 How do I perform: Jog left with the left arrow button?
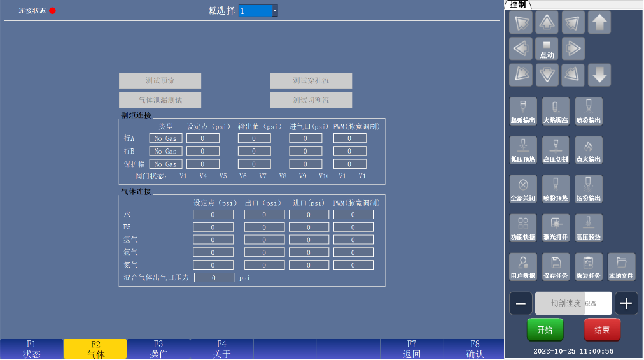point(521,48)
